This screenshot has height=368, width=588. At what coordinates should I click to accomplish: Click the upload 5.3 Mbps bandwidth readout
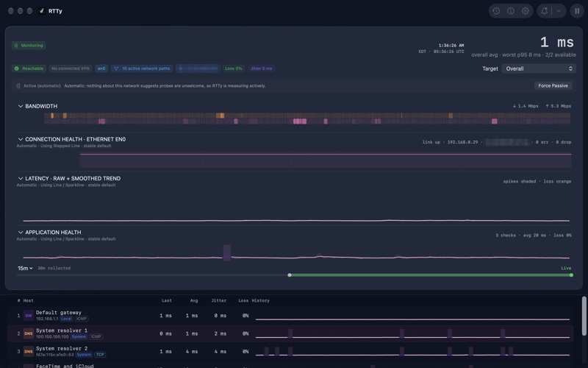coord(559,106)
